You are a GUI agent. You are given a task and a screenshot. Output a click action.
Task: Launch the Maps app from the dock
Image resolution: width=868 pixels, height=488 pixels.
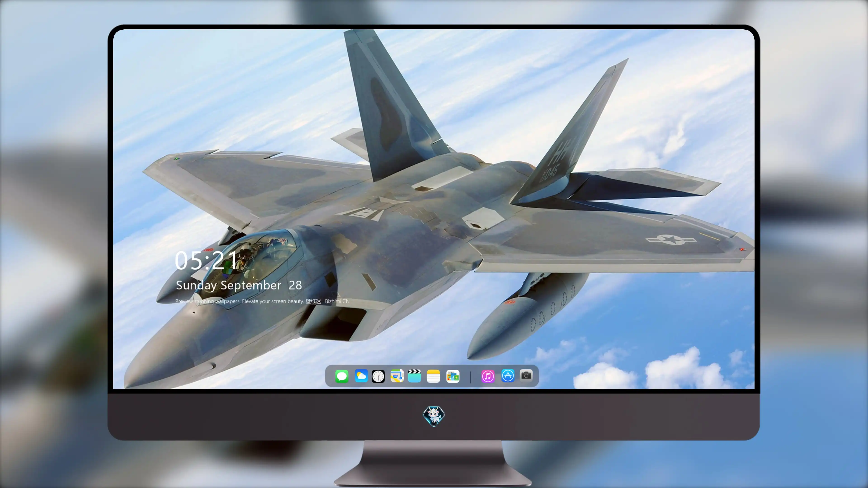point(397,376)
